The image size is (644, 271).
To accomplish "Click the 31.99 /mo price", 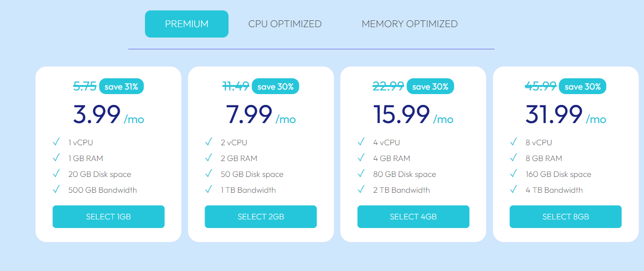I will (x=565, y=115).
